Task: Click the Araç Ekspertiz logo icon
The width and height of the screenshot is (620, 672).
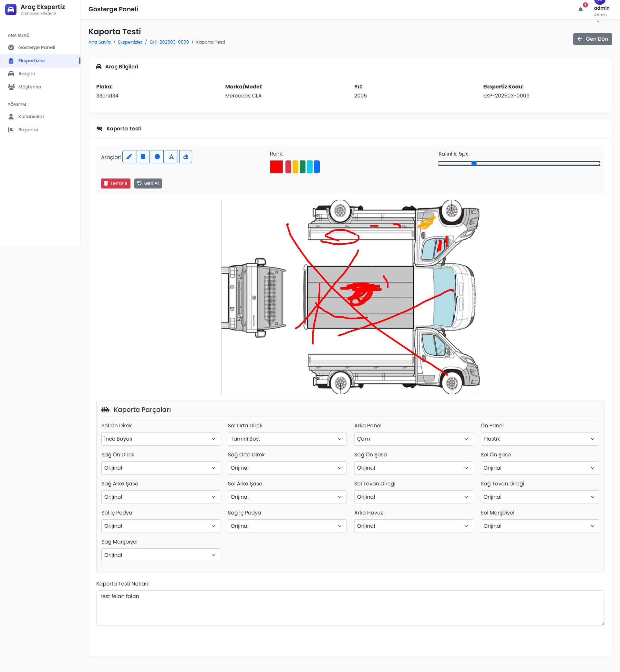Action: coord(11,9)
